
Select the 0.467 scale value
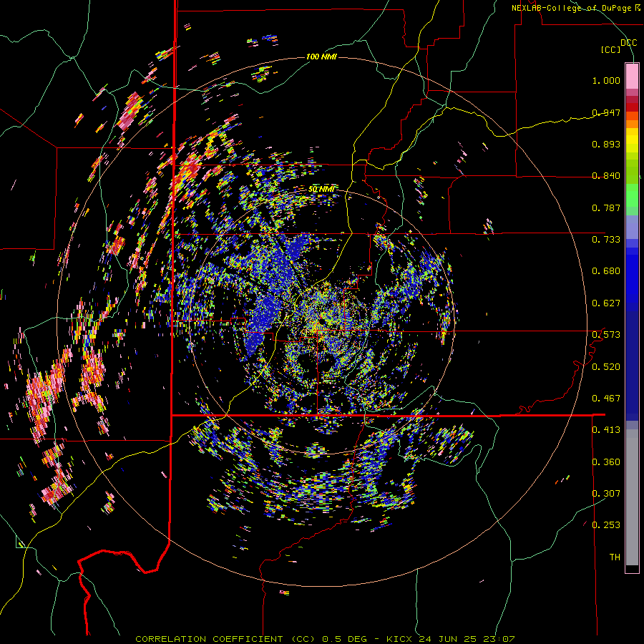coord(606,399)
